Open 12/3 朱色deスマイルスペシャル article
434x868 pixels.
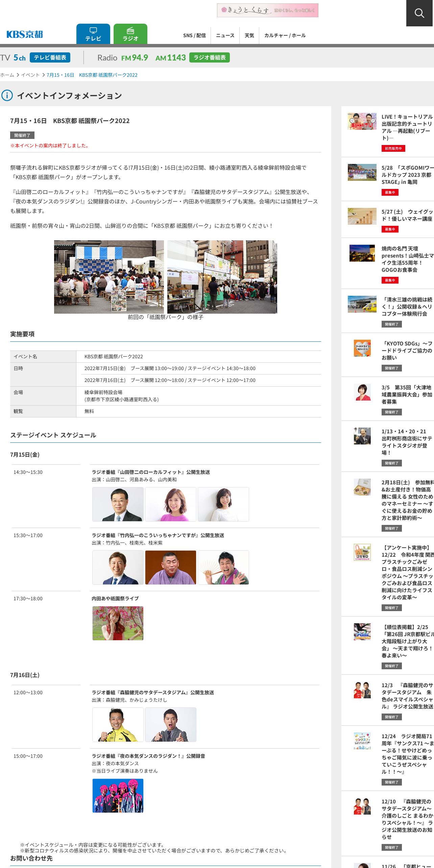(408, 696)
